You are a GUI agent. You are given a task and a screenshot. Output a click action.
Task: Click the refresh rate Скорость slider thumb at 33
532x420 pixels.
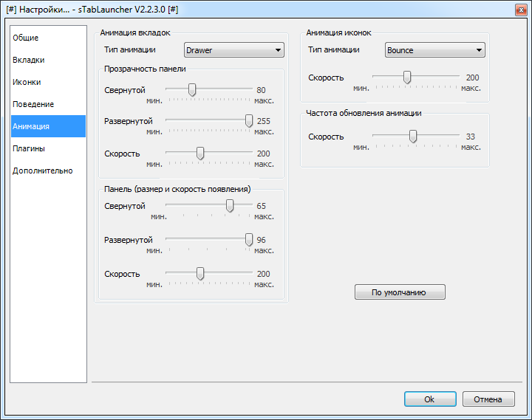coord(412,137)
